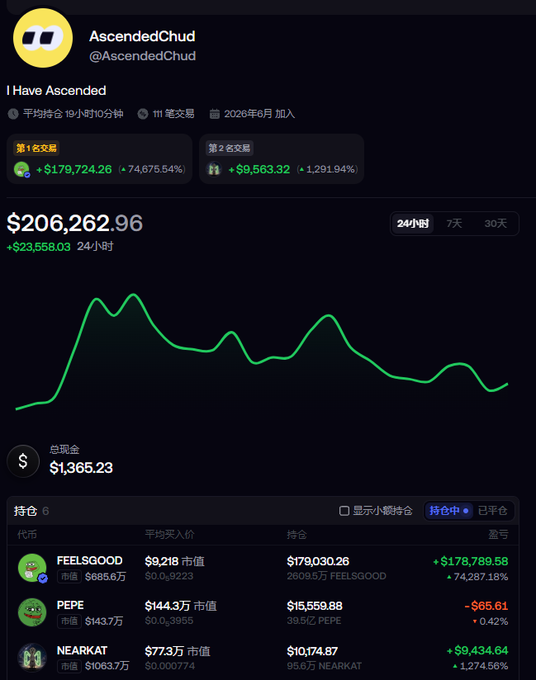Click PEPE market cap $143.7万
Viewport: 536px width, 680px height.
coord(104,621)
